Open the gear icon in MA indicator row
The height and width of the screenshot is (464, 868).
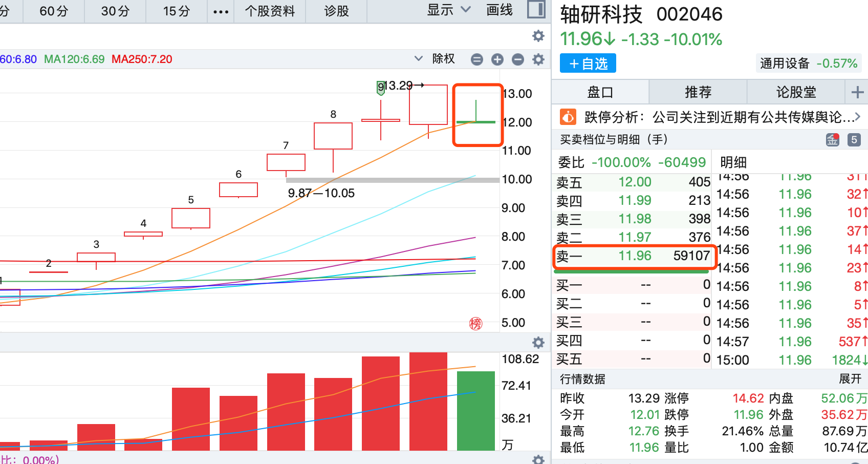538,59
